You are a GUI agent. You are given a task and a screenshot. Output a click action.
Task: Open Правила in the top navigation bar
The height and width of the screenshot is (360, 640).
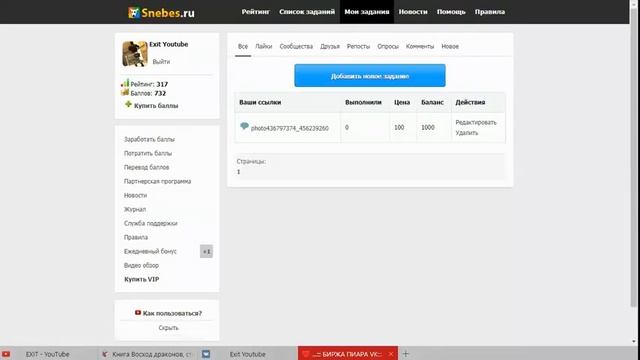coord(490,12)
